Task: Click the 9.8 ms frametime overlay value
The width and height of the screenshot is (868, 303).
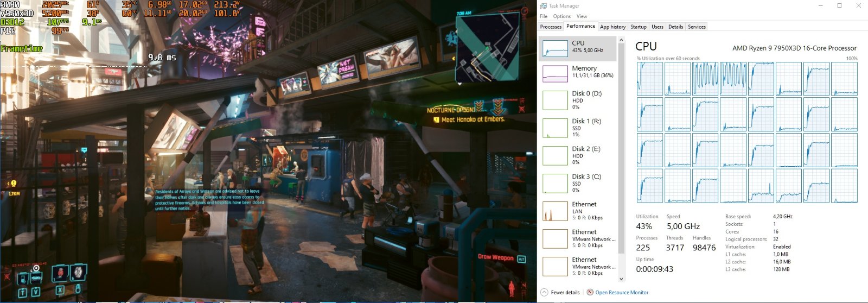Action: click(x=162, y=57)
